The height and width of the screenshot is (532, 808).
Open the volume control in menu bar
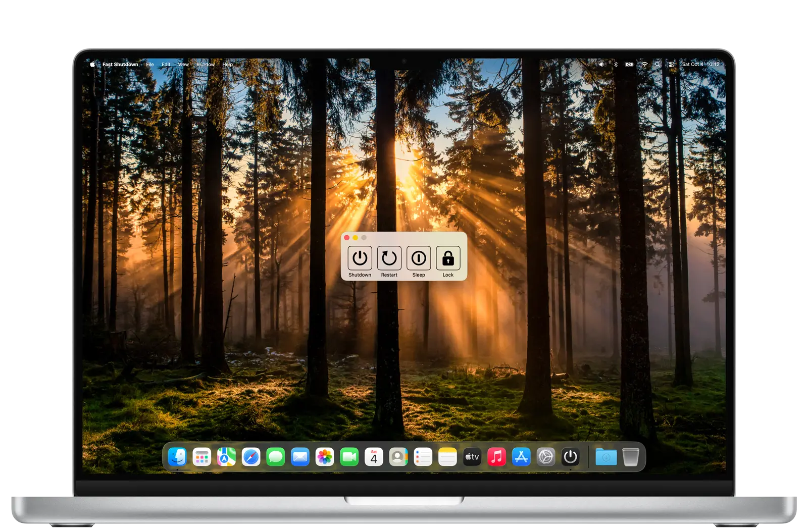pyautogui.click(x=601, y=65)
